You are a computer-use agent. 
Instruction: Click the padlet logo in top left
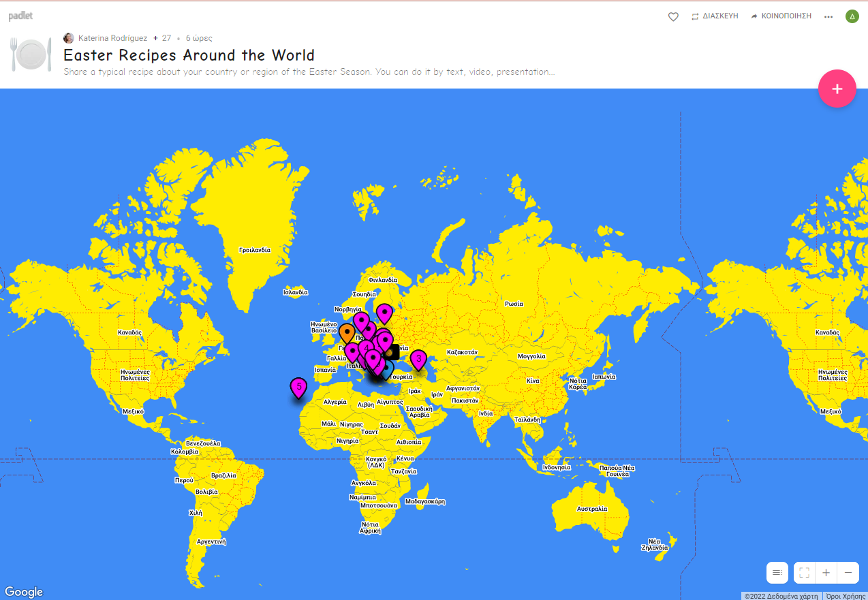20,16
